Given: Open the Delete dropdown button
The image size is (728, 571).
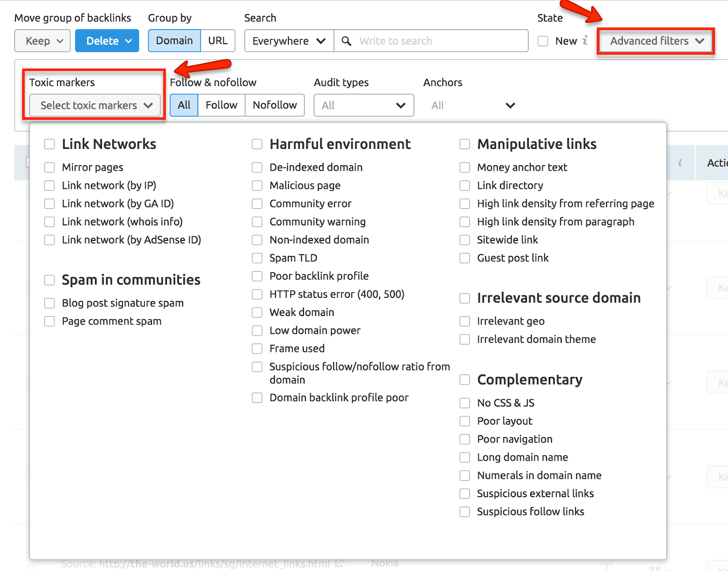Looking at the screenshot, I should (x=107, y=41).
